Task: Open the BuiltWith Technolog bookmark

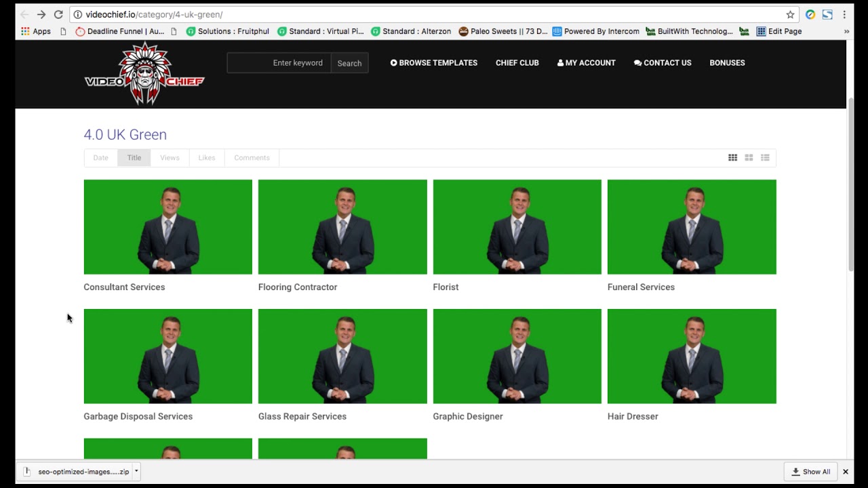Action: pyautogui.click(x=690, y=31)
